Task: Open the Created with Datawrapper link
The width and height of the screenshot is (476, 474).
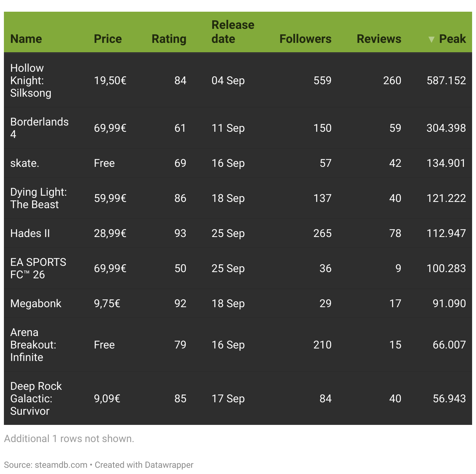Action: pos(144,465)
